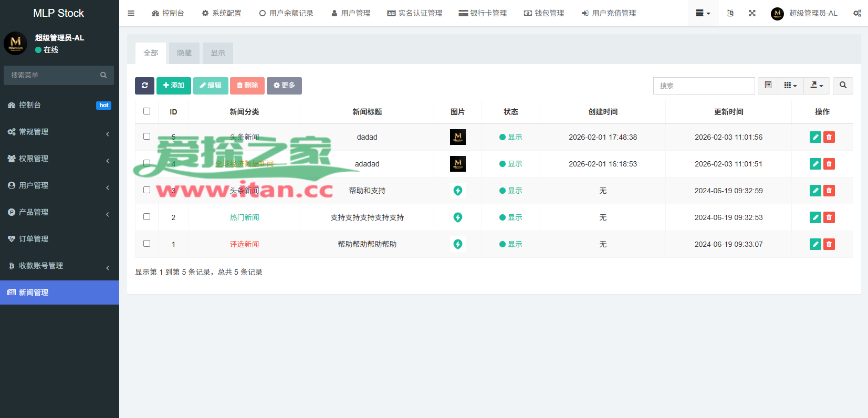Expand 用户管理 in the sidebar
Image resolution: width=868 pixels, height=418 pixels.
click(58, 185)
